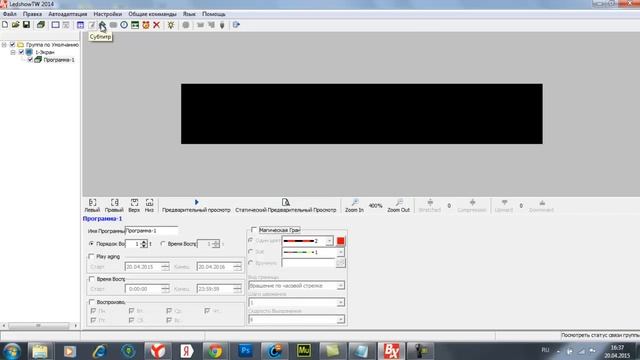Open the Файл menu
This screenshot has width=640, height=360.
pos(10,14)
